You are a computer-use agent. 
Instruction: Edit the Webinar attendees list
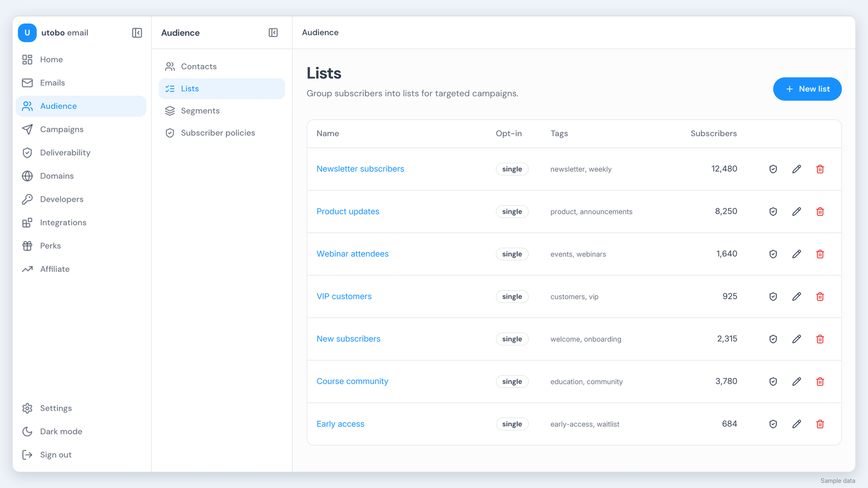[796, 254]
